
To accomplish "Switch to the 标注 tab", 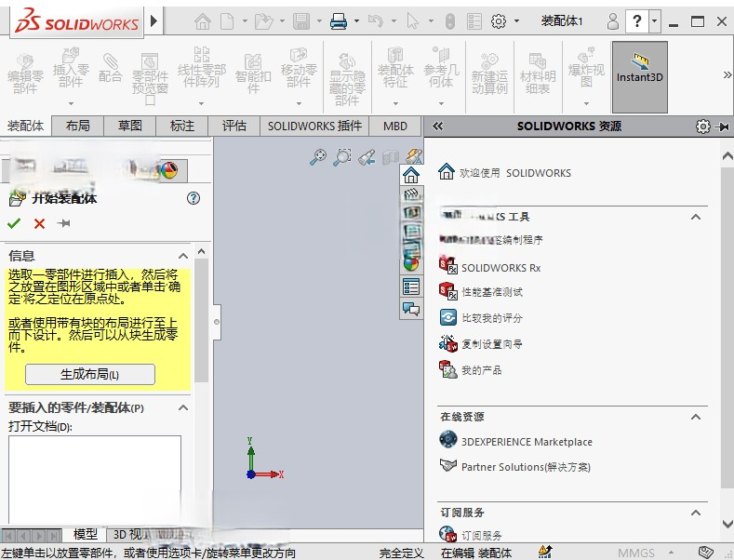I will (x=182, y=126).
